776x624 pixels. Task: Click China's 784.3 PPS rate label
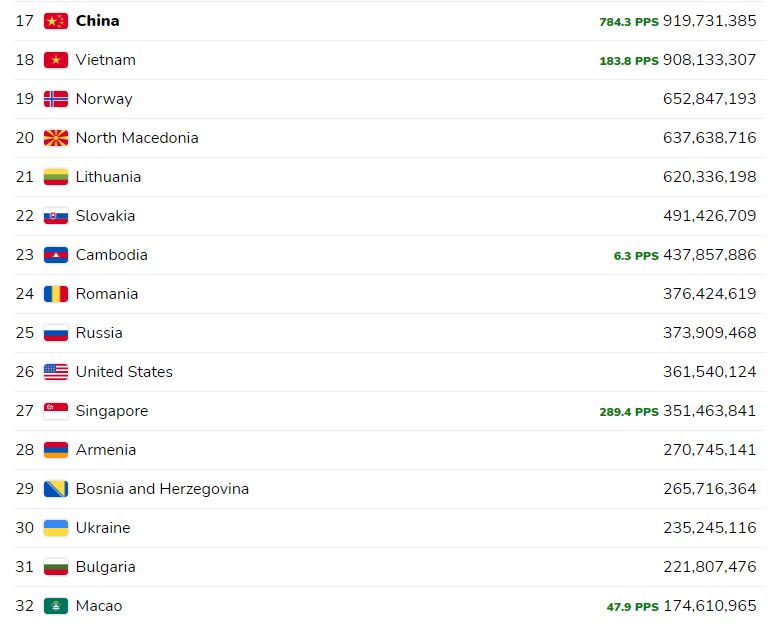[x=629, y=22]
